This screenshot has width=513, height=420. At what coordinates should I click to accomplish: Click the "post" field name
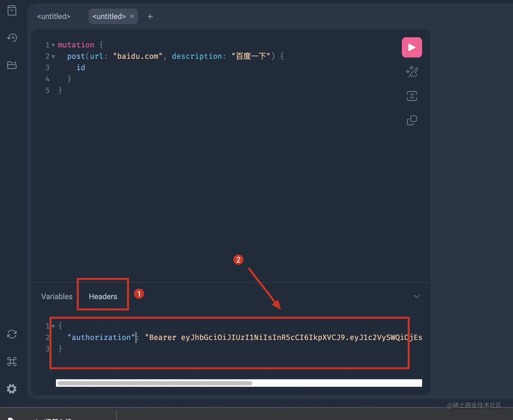tap(76, 56)
